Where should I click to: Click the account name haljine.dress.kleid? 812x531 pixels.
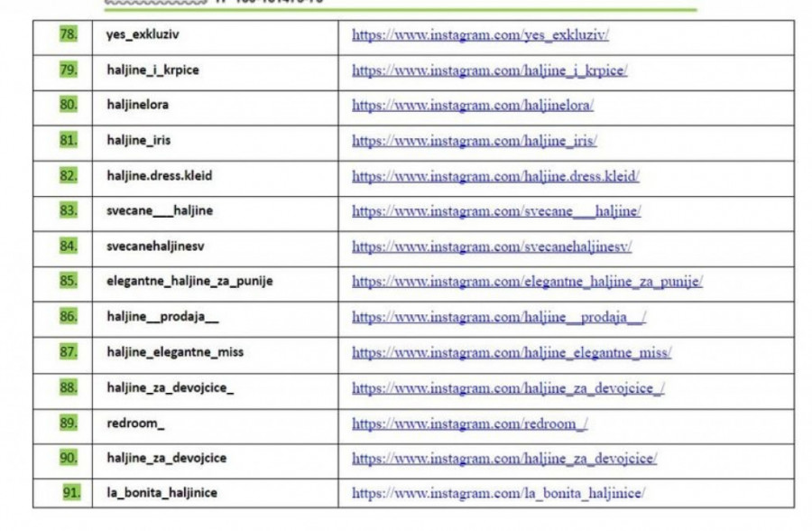(x=159, y=176)
